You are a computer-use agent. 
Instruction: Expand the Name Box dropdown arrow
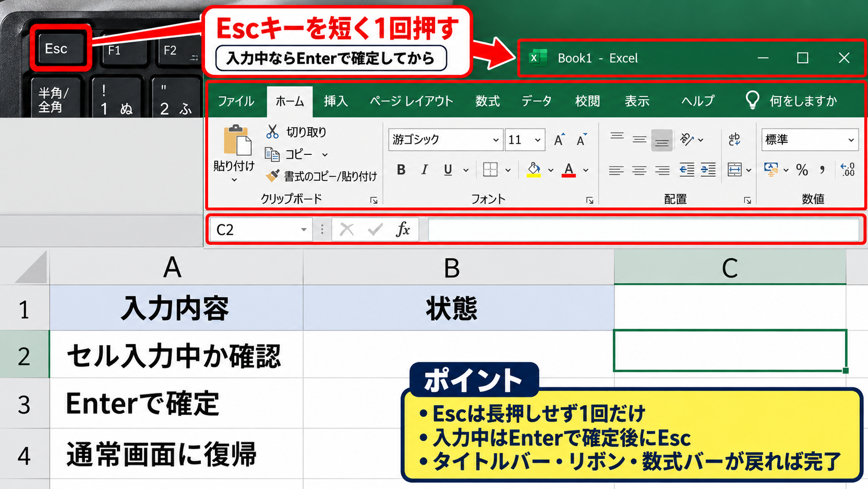(x=304, y=230)
